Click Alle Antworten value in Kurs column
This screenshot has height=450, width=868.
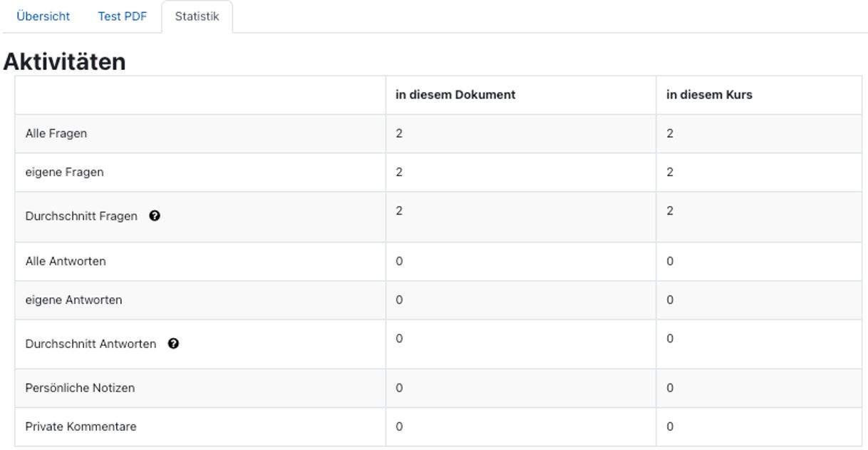(670, 261)
